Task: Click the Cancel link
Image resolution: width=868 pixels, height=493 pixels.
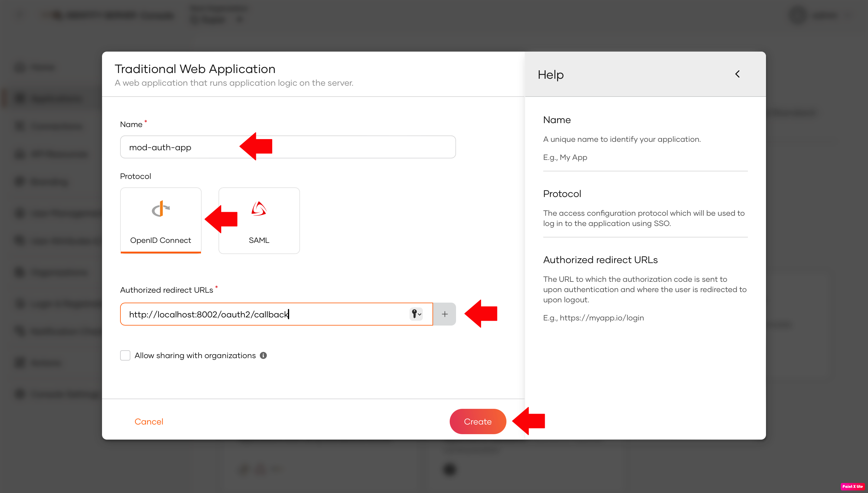Action: [149, 421]
